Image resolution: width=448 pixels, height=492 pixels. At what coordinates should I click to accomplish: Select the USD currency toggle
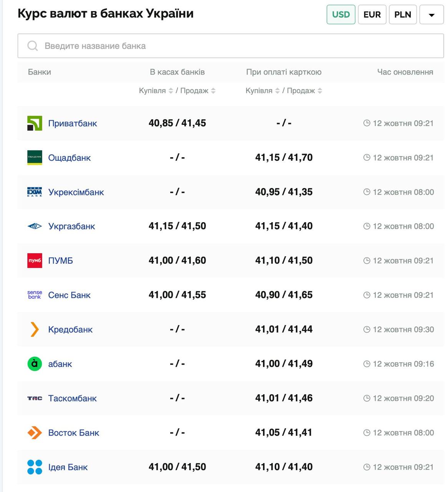[341, 15]
